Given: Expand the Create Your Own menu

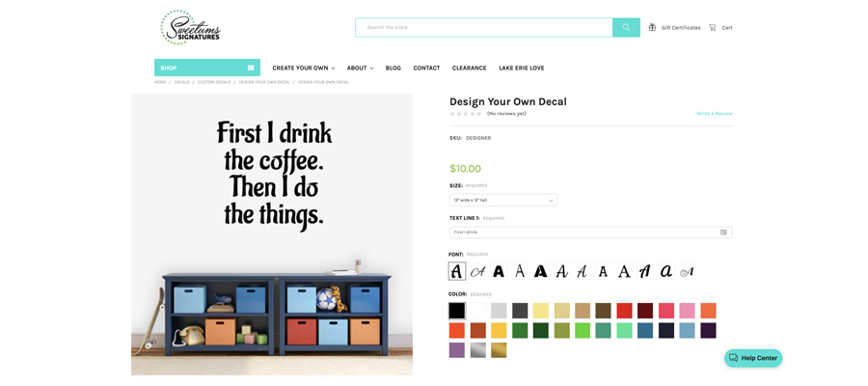Looking at the screenshot, I should [304, 69].
